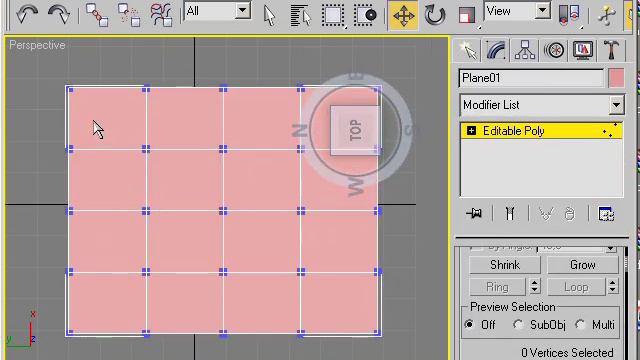
Task: Click the Ring button
Action: (497, 287)
